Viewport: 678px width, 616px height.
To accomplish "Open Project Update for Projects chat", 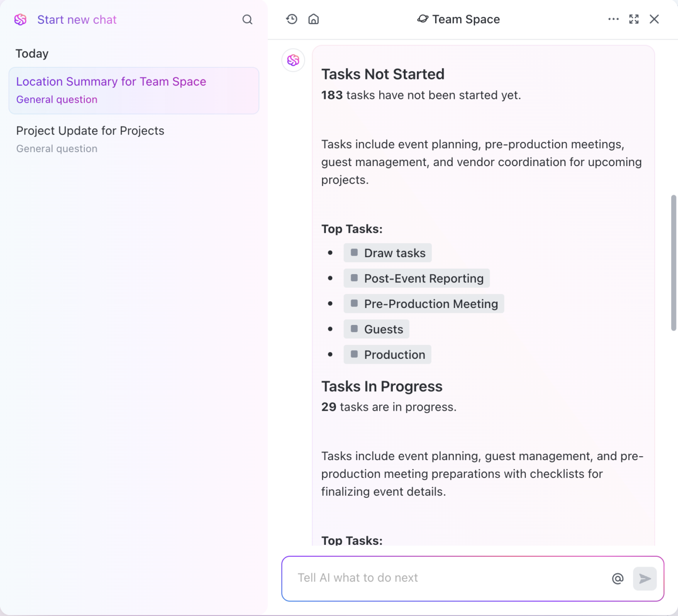I will (134, 139).
